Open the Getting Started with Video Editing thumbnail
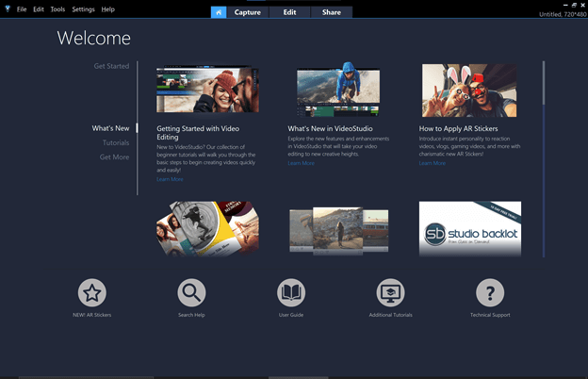The width and height of the screenshot is (588, 379). point(207,90)
